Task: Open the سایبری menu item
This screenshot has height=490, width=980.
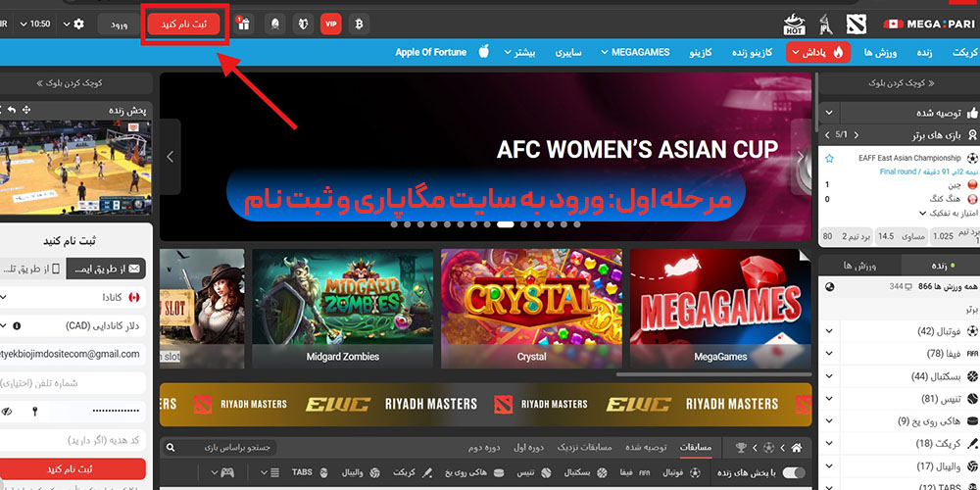Action: [568, 53]
